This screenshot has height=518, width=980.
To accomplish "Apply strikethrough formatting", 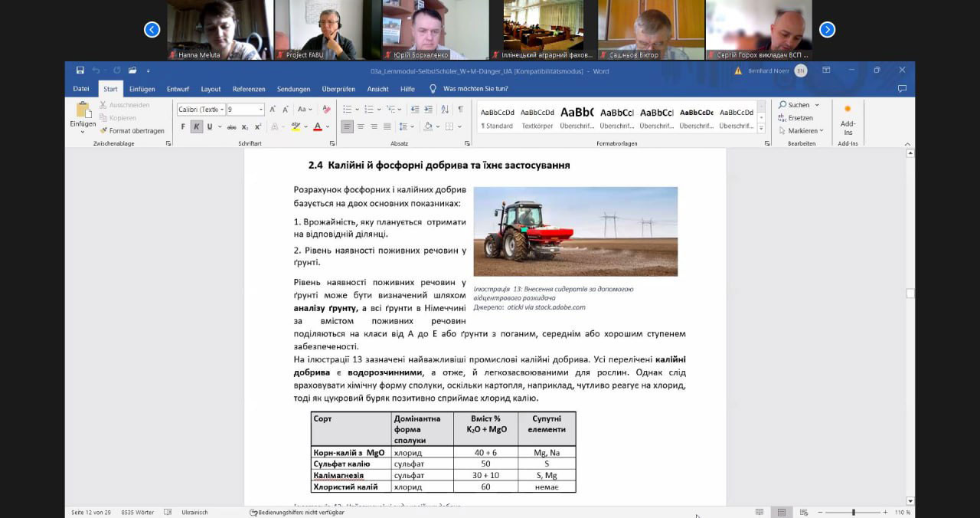I will tap(233, 127).
